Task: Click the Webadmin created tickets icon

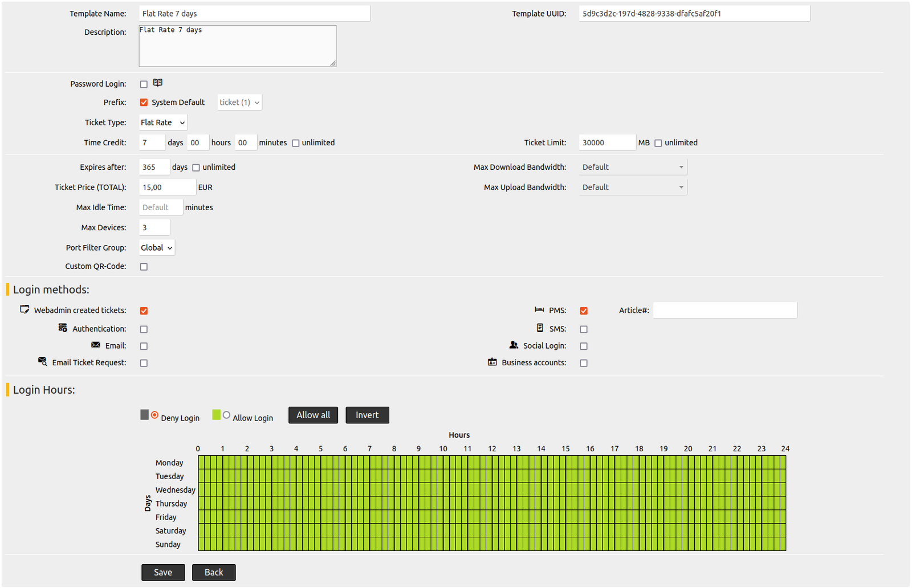Action: pos(25,309)
